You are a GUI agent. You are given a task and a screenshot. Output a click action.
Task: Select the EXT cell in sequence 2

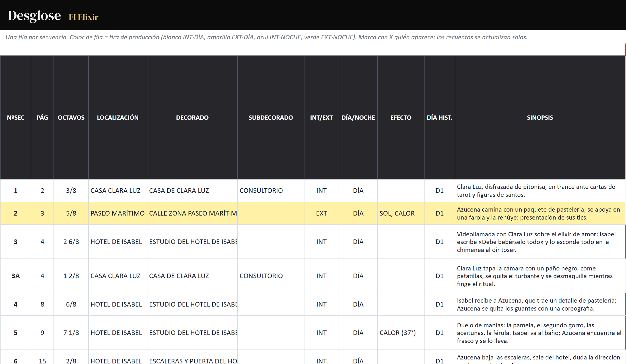[322, 213]
